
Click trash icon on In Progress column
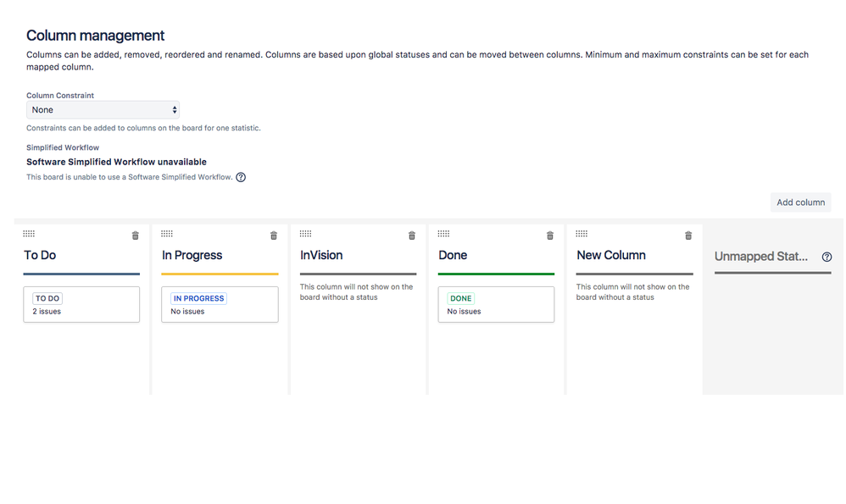coord(274,235)
